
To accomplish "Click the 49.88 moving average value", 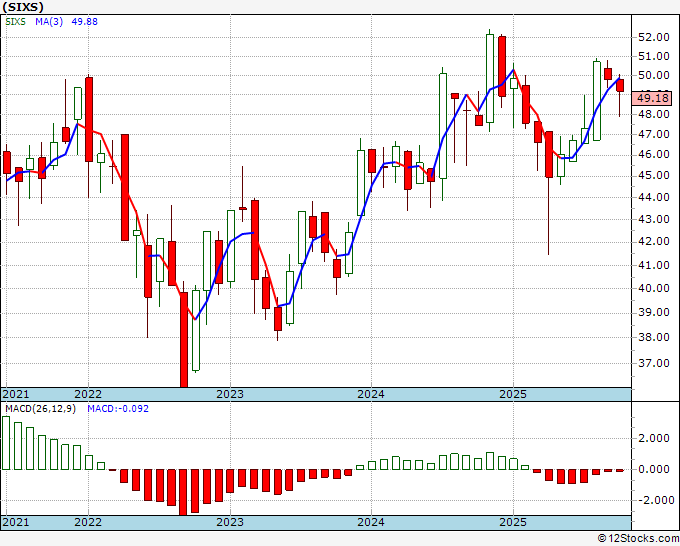I will tap(85, 21).
